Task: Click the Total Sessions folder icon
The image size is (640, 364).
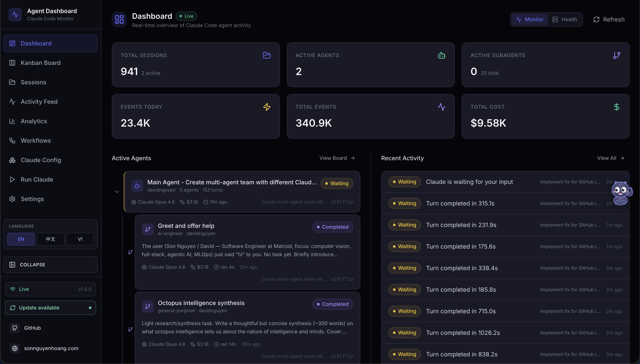Action: [x=267, y=55]
